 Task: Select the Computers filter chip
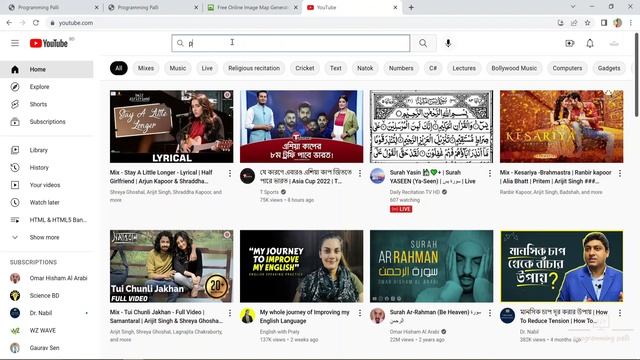point(567,68)
